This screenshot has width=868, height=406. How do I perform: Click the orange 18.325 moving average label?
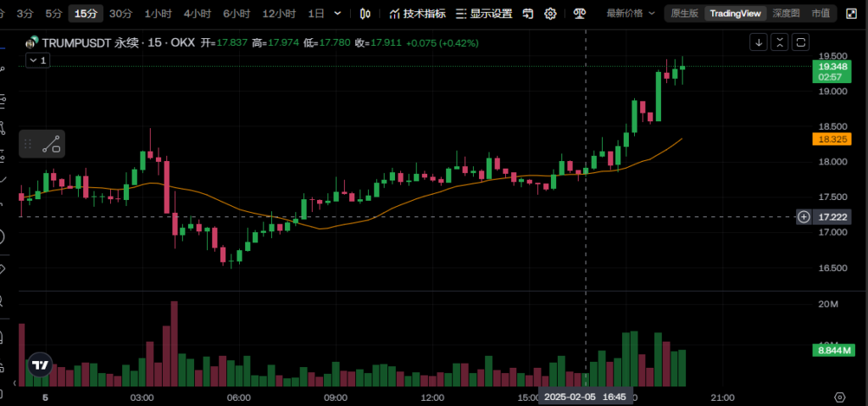click(x=830, y=139)
